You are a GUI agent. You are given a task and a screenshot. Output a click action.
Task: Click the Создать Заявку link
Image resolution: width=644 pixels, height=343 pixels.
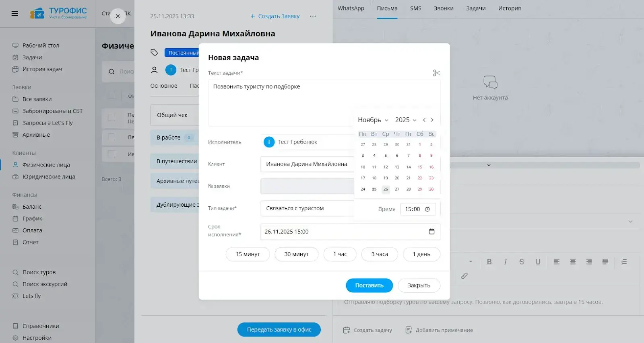pyautogui.click(x=275, y=16)
